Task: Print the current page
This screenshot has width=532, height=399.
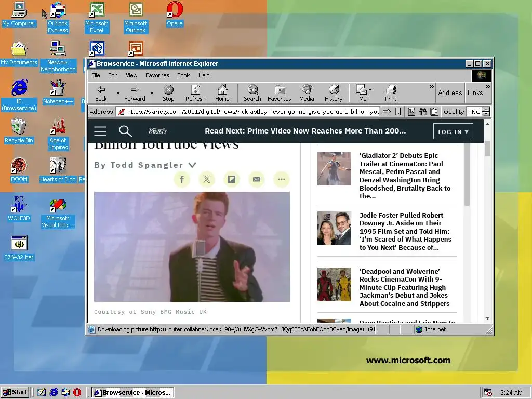Action: [x=391, y=93]
